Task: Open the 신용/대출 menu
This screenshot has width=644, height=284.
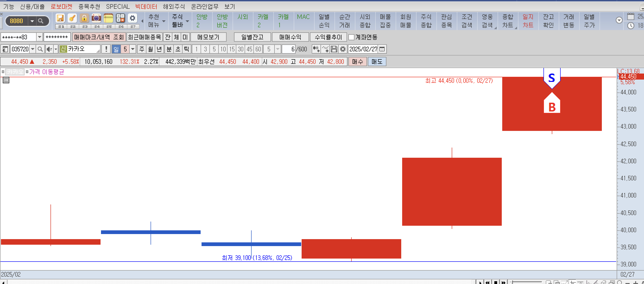Action: click(32, 6)
